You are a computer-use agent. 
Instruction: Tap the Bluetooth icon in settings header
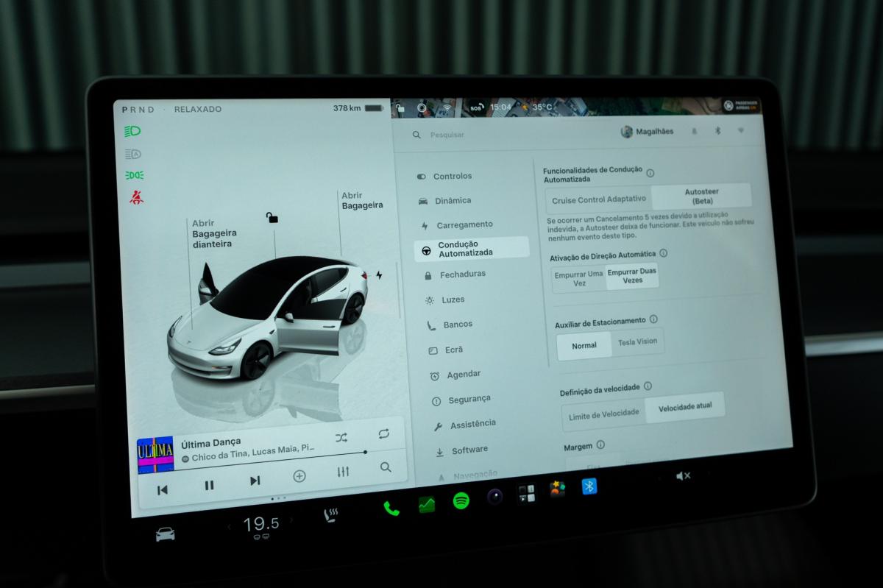click(718, 130)
